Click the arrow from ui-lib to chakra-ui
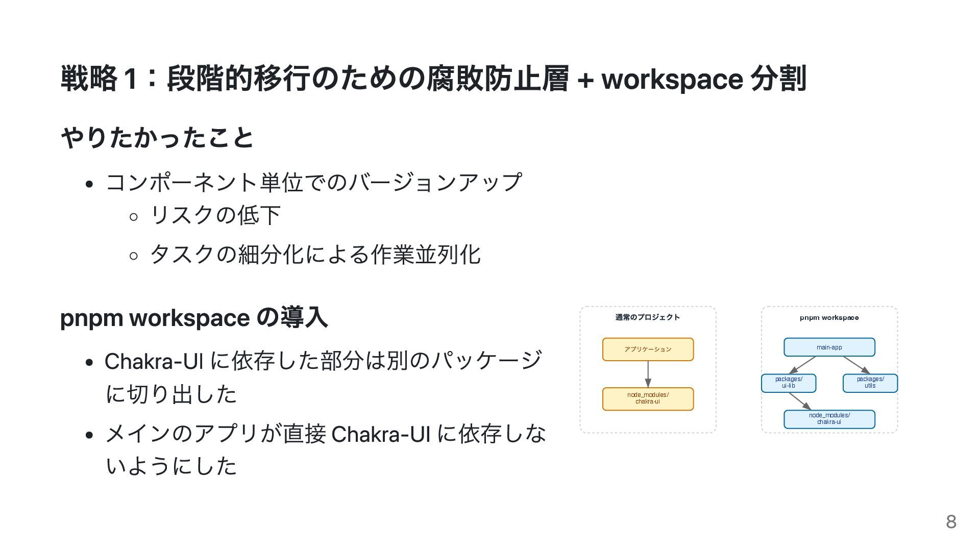Screen dimensions: 980x551 pyautogui.click(x=800, y=401)
